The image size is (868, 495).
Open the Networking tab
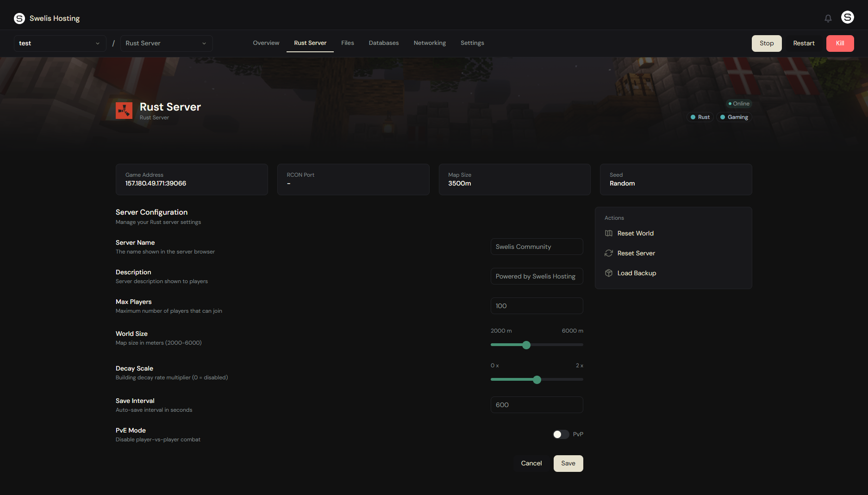point(430,43)
